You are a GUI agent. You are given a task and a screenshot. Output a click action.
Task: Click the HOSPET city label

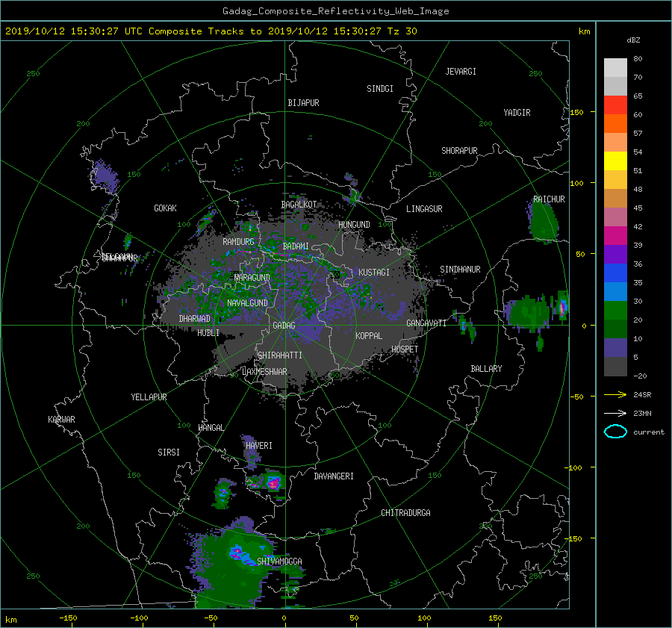(405, 349)
